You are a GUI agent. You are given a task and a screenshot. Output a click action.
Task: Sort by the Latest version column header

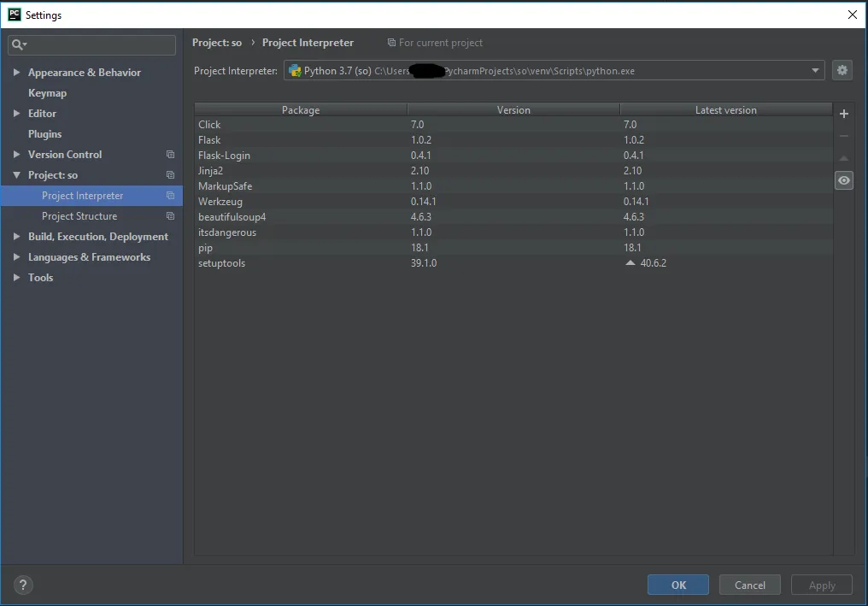coord(725,109)
